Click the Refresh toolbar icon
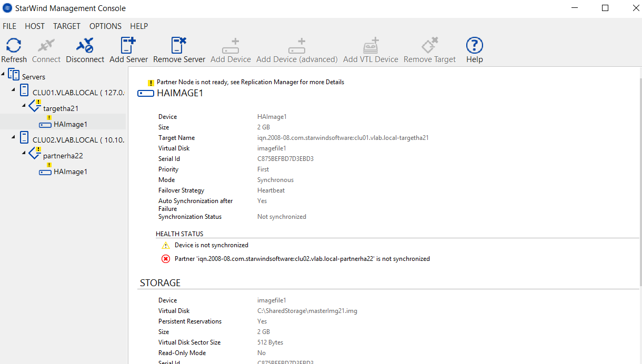 pos(14,45)
